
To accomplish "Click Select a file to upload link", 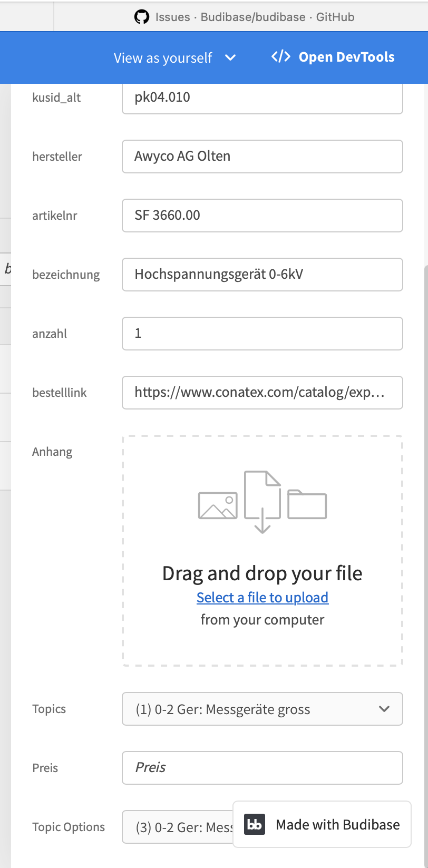I will 262,597.
